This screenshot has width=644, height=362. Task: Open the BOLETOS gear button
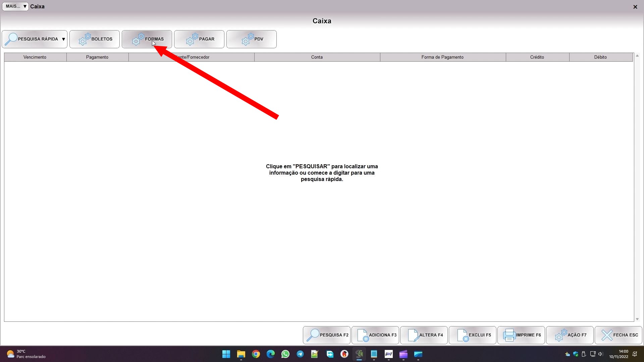point(95,39)
